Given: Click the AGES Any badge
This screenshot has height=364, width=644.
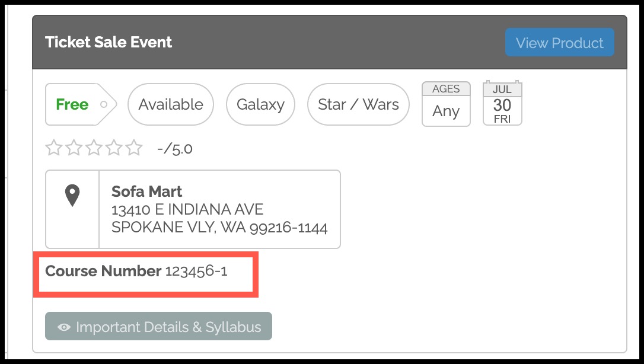Looking at the screenshot, I should pos(446,104).
